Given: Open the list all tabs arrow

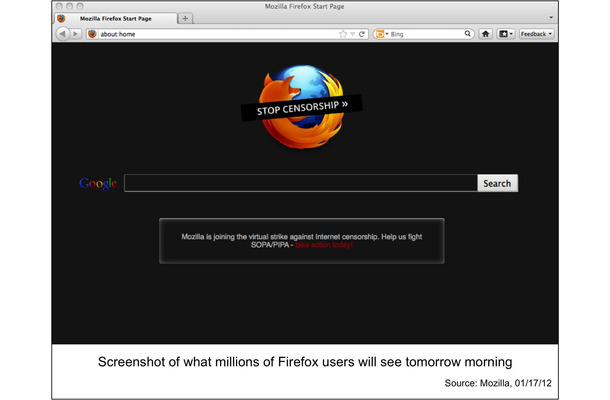Looking at the screenshot, I should pos(551,18).
